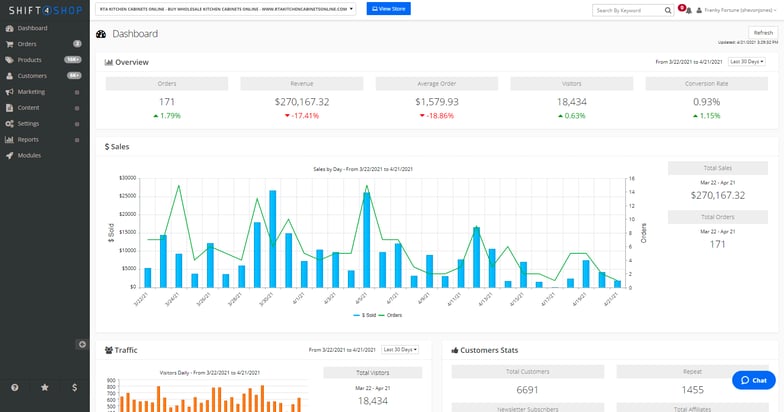Click the Marketing megaphone icon
The width and height of the screenshot is (784, 412).
(10, 92)
